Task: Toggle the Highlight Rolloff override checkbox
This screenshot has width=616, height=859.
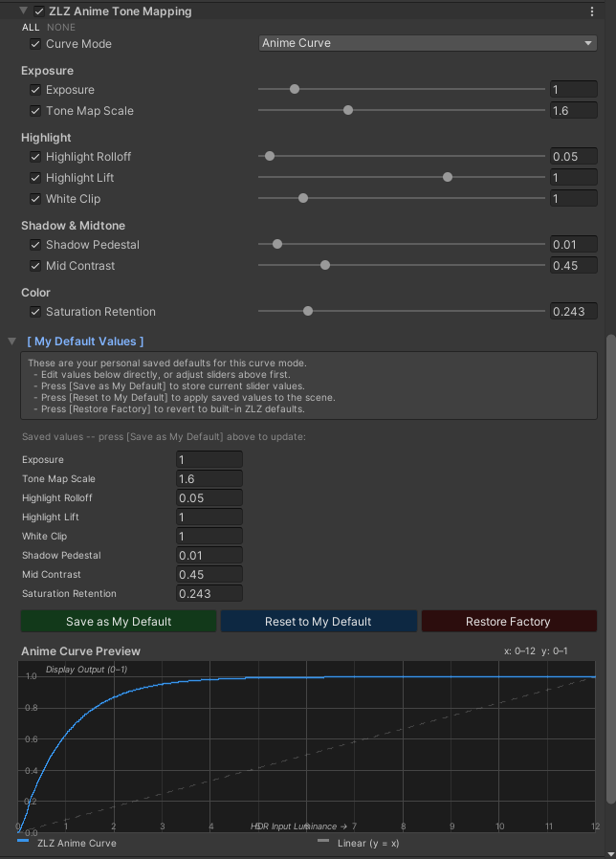Action: [x=35, y=157]
